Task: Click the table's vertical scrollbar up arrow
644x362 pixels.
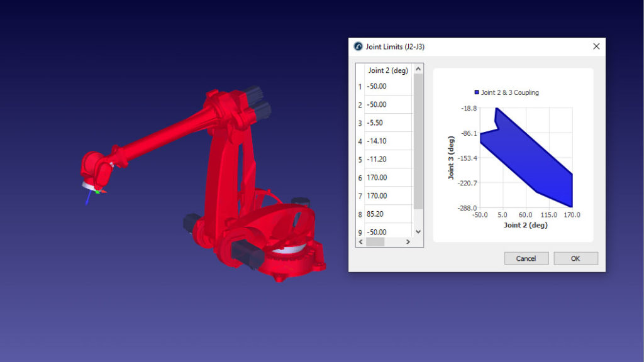Action: pos(418,69)
